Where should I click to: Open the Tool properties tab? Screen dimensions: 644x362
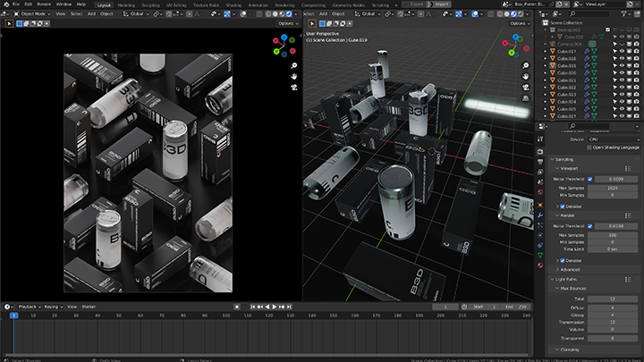[x=540, y=139]
